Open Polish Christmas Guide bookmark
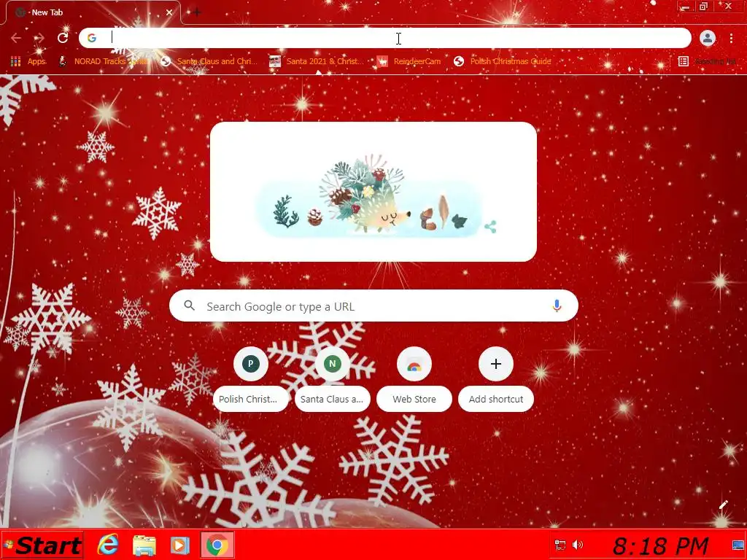Image resolution: width=747 pixels, height=560 pixels. [502, 61]
